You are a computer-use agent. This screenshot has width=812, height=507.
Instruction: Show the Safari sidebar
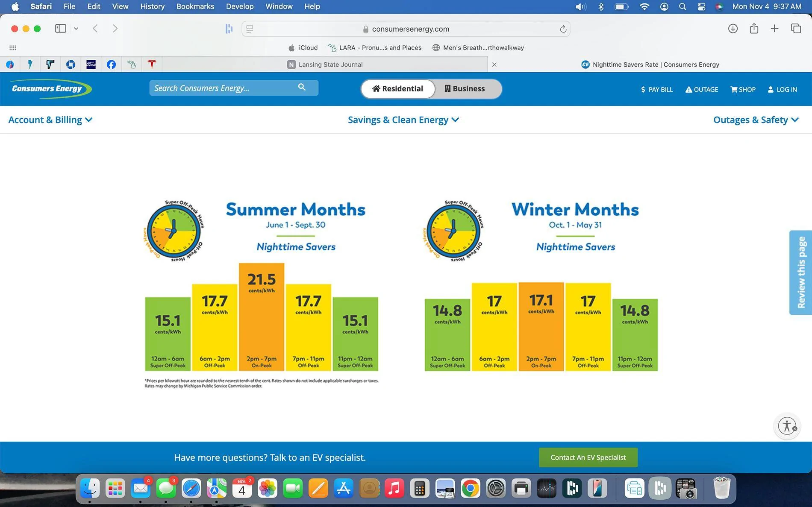[61, 29]
